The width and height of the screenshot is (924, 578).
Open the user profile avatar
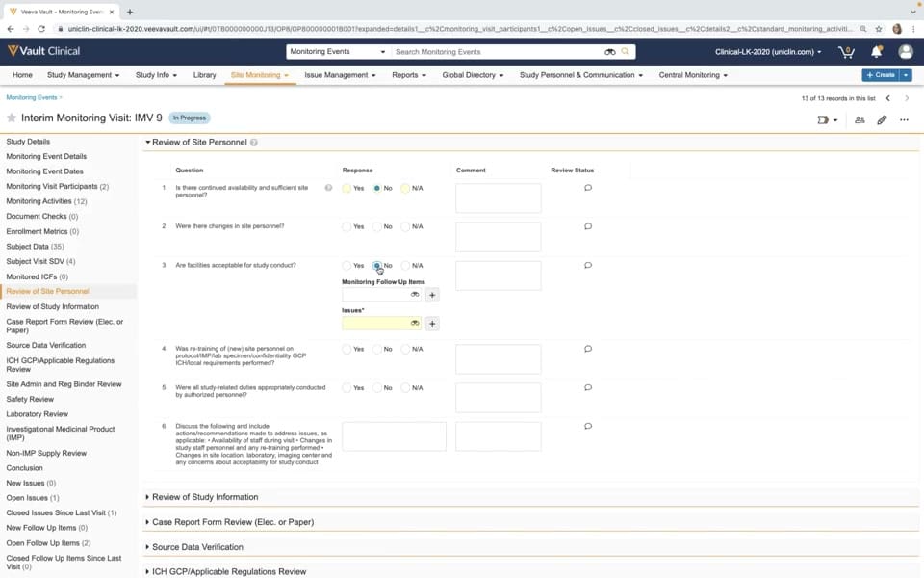point(906,52)
